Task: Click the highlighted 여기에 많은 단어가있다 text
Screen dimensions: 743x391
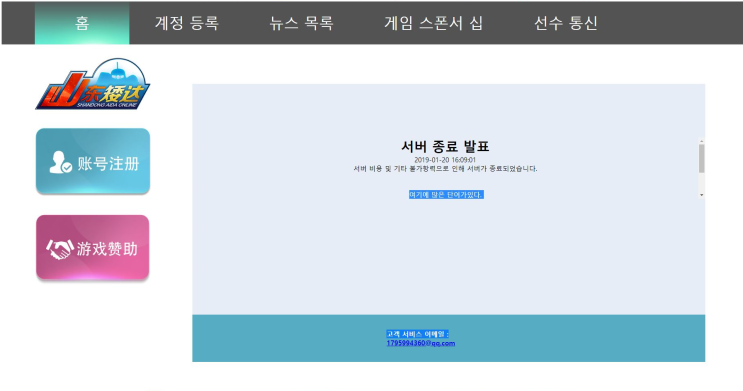Action: coord(446,194)
